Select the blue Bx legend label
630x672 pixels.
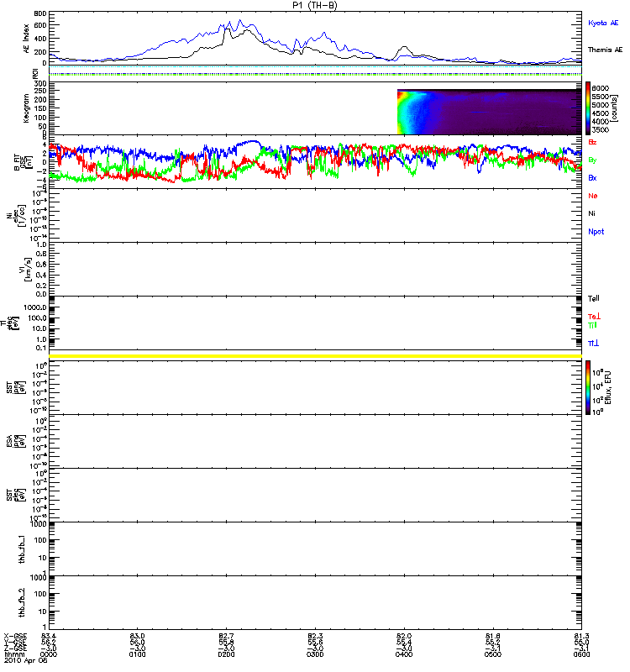pyautogui.click(x=592, y=178)
